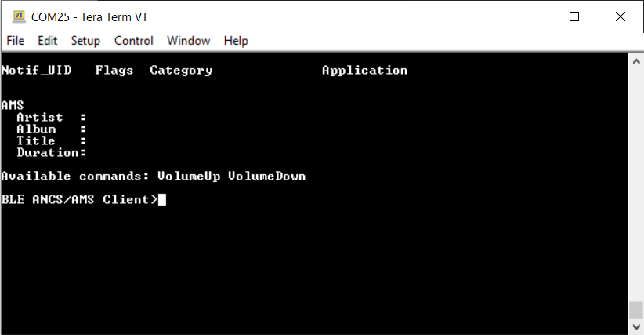The image size is (644, 335).
Task: Click the Notif_UID column header text
Action: [x=36, y=71]
